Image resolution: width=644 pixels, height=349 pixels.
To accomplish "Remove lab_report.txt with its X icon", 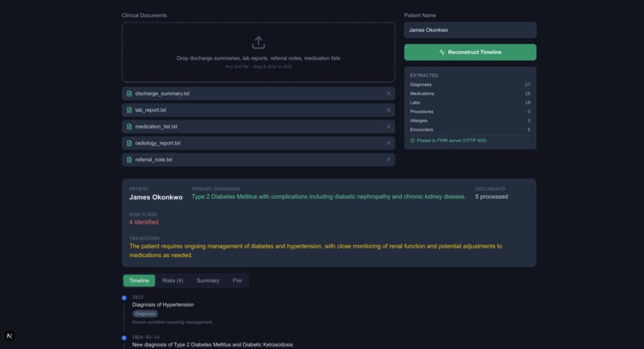I will [x=388, y=110].
